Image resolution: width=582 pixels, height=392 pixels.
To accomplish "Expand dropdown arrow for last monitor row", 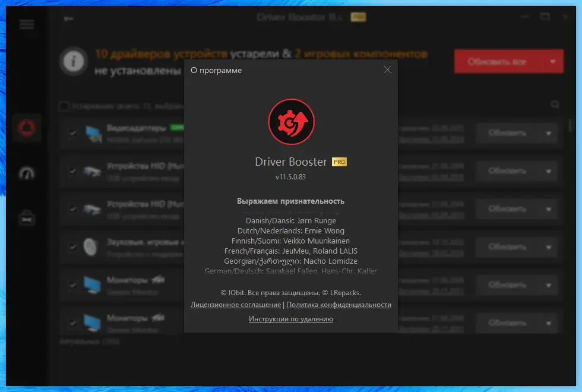I will click(549, 323).
